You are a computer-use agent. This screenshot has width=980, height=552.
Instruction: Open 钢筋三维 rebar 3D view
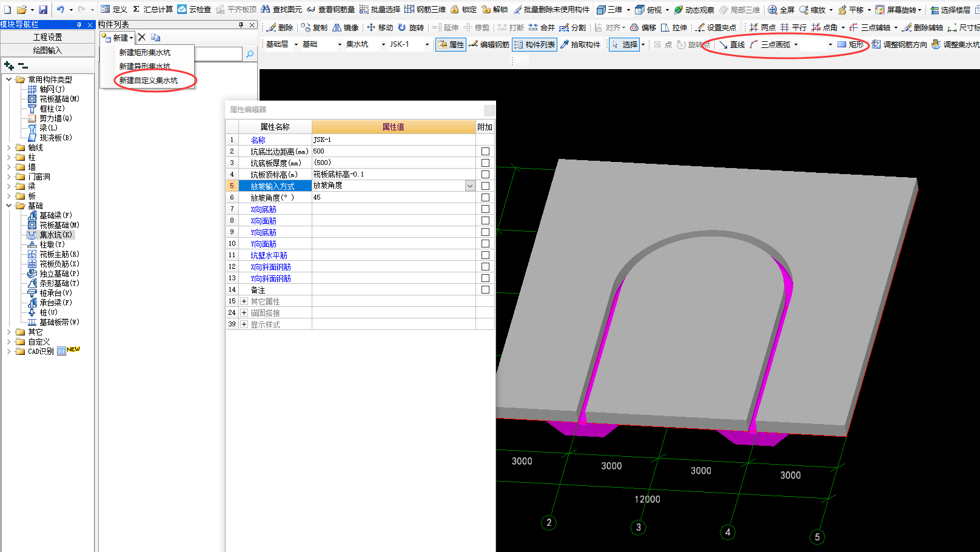425,10
